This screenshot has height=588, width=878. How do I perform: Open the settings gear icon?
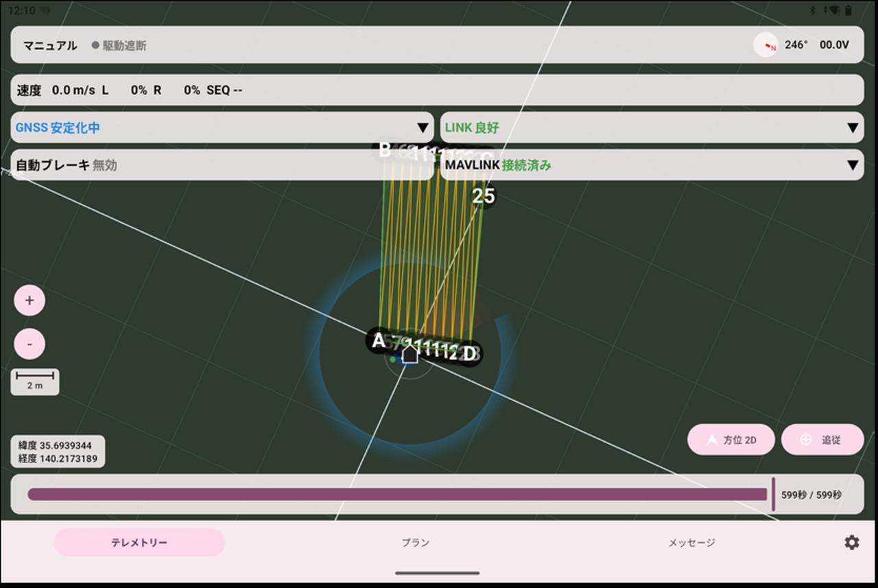pyautogui.click(x=851, y=543)
